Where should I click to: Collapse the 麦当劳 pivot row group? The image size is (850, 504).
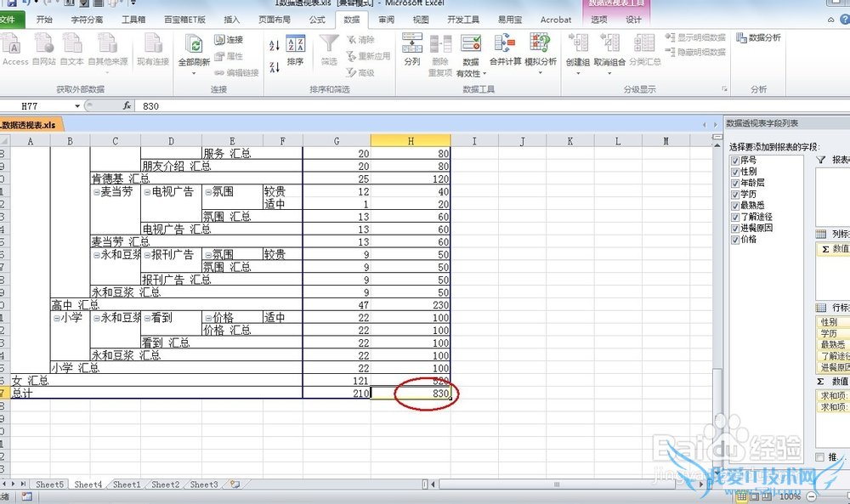click(x=96, y=192)
